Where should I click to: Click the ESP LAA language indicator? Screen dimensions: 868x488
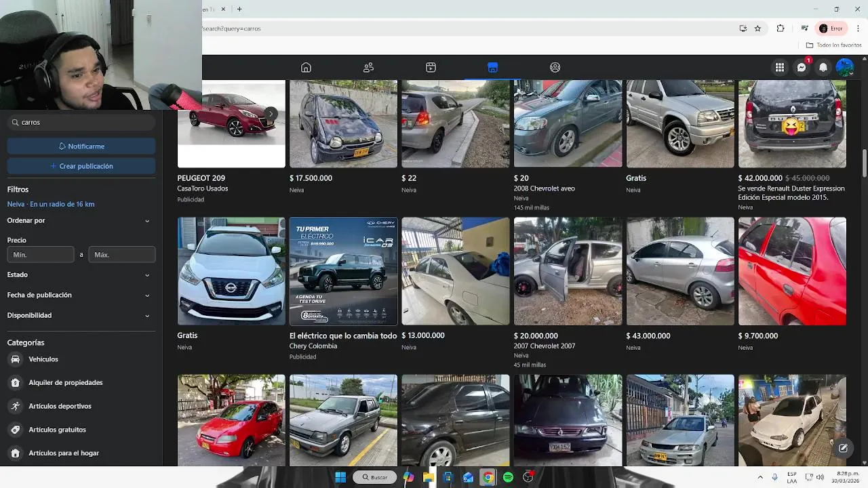click(792, 477)
